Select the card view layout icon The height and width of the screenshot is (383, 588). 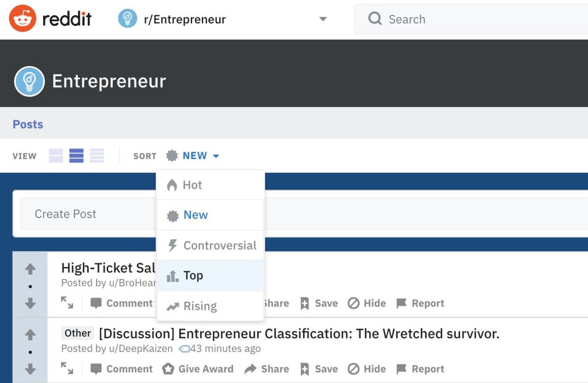[56, 156]
